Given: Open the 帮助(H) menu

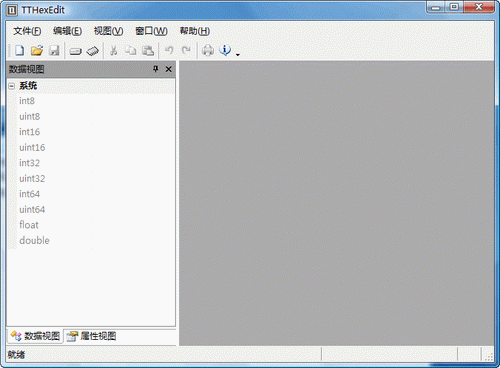Looking at the screenshot, I should (x=195, y=31).
